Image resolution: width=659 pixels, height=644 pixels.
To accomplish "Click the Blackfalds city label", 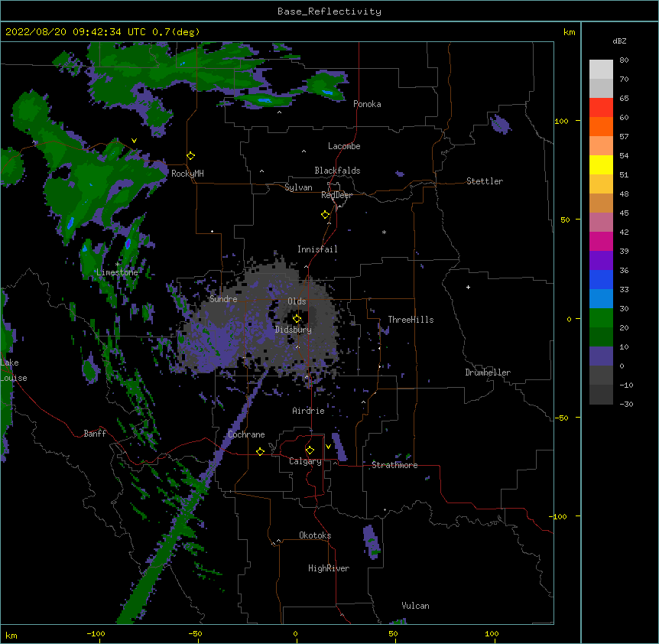I will click(x=337, y=171).
